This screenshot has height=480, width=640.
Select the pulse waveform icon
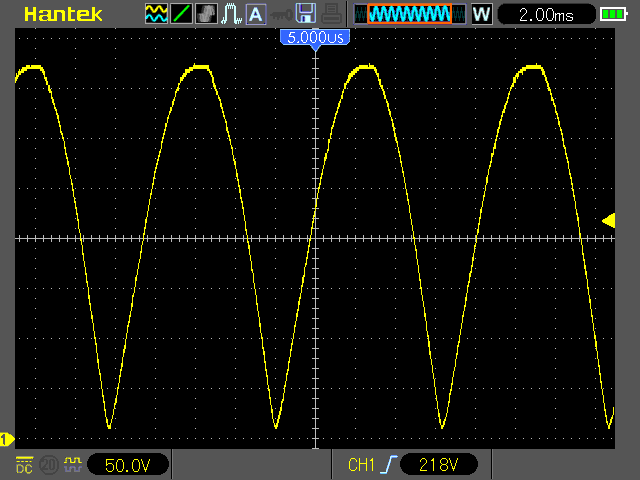tap(230, 14)
